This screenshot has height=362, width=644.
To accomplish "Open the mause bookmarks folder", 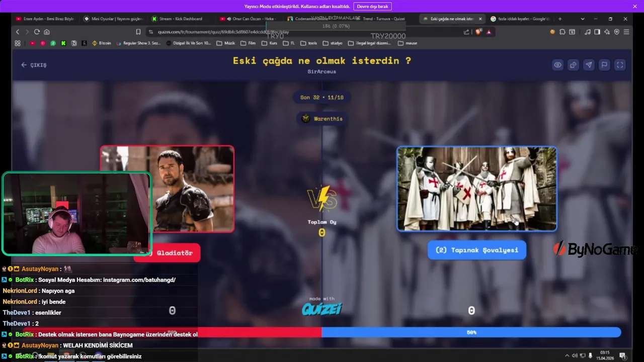I will [408, 43].
